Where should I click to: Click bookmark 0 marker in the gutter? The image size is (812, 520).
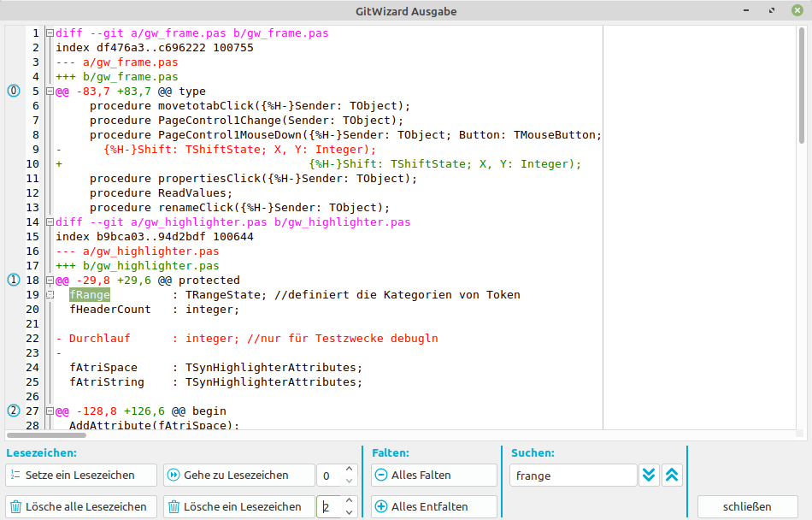click(x=13, y=92)
